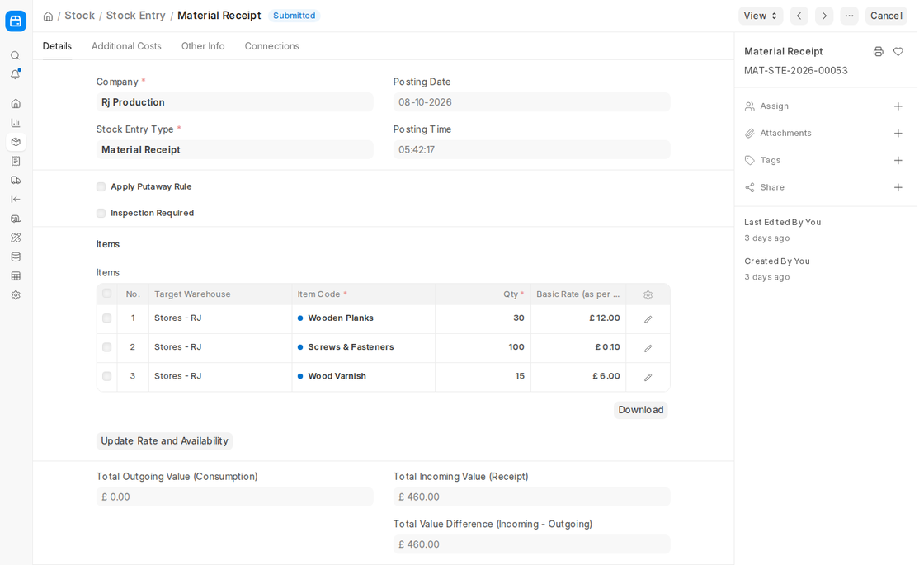Screen dimensions: 924x565
Task: Open the Stock Entry breadcrumb link
Action: point(135,16)
